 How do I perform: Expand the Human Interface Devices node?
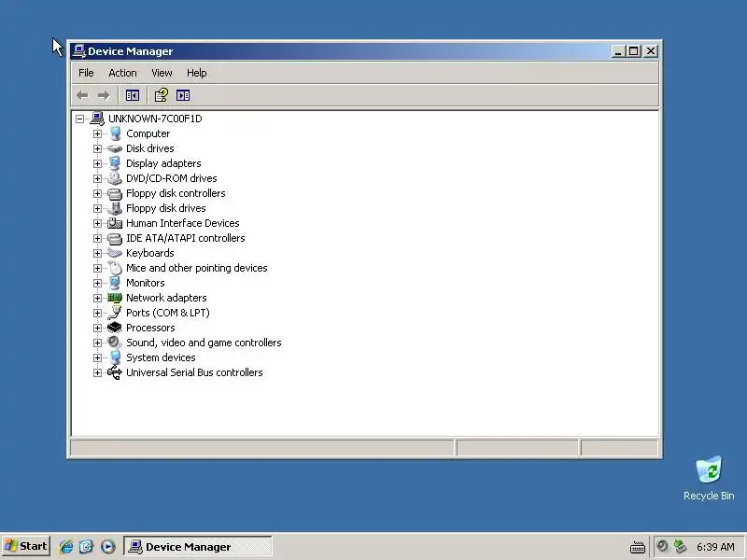click(x=98, y=224)
